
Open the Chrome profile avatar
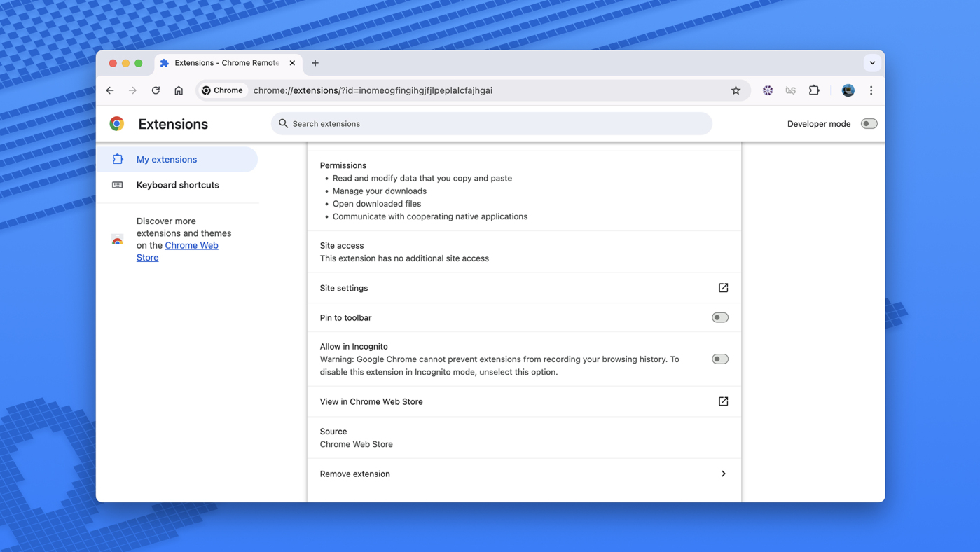848,90
